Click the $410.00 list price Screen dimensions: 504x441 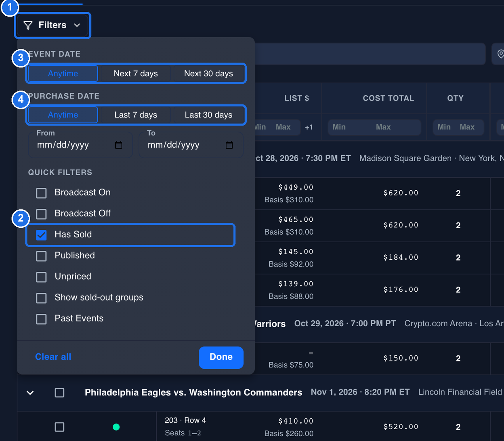tap(296, 421)
